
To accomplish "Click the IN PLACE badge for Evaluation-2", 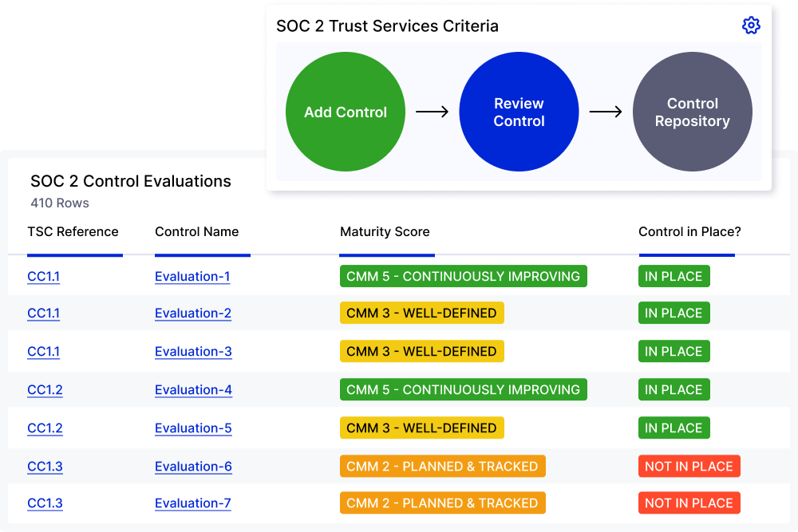I will [674, 313].
